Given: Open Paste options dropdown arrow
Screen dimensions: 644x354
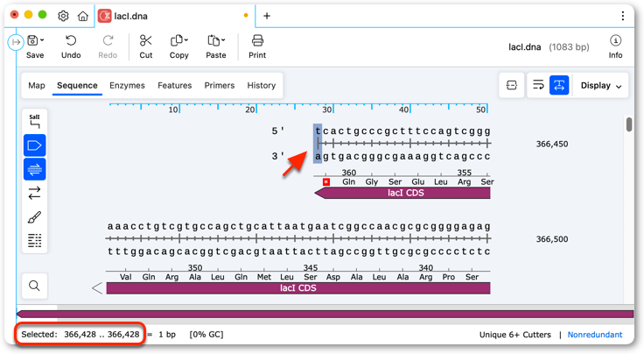Looking at the screenshot, I should pos(223,40).
